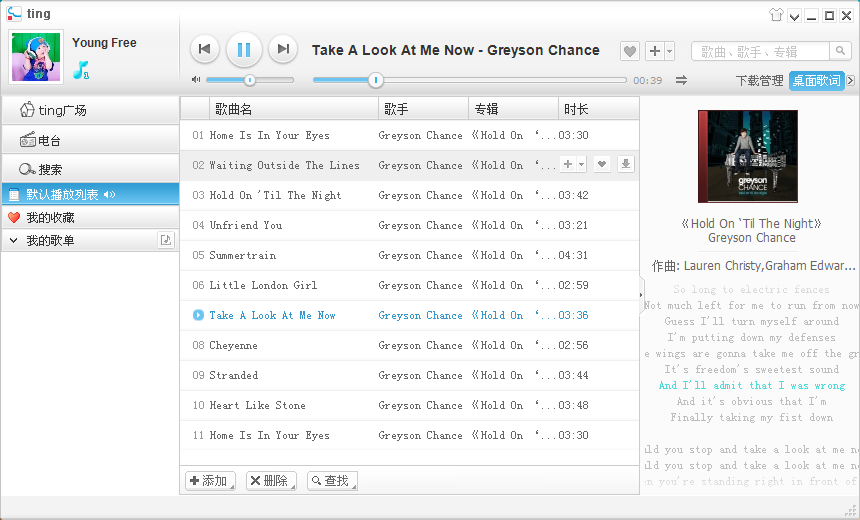Open 下载管理 download manager
The image size is (860, 520).
[x=759, y=81]
